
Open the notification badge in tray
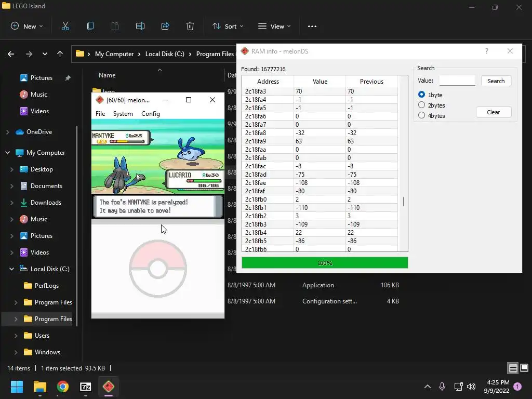(x=517, y=387)
